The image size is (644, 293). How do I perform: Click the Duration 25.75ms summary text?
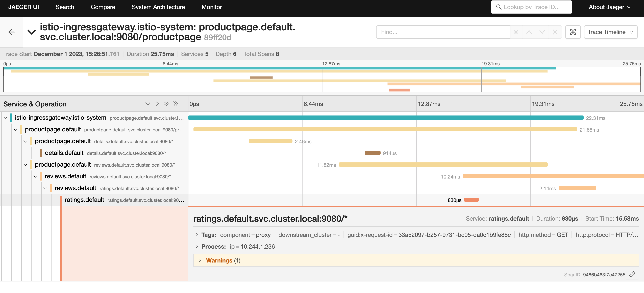[150, 54]
